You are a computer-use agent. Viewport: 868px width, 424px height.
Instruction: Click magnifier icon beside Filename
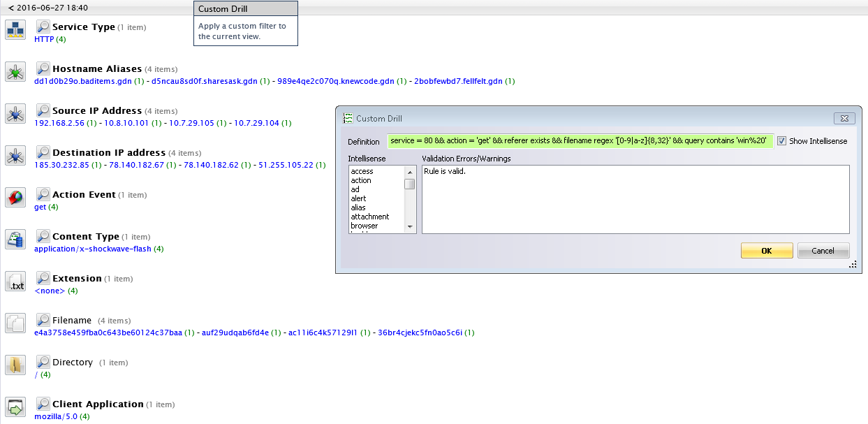(43, 320)
